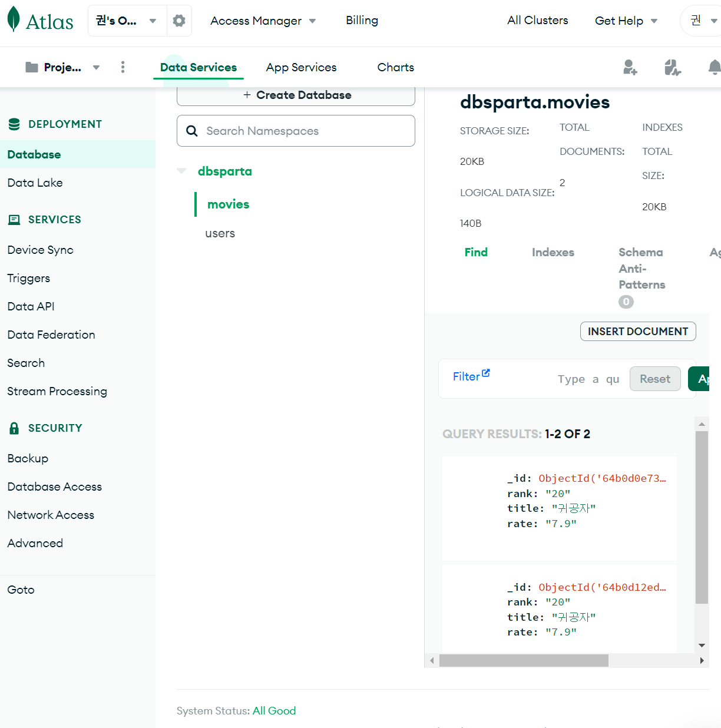Select the movies collection
This screenshot has height=728, width=721.
[x=228, y=204]
